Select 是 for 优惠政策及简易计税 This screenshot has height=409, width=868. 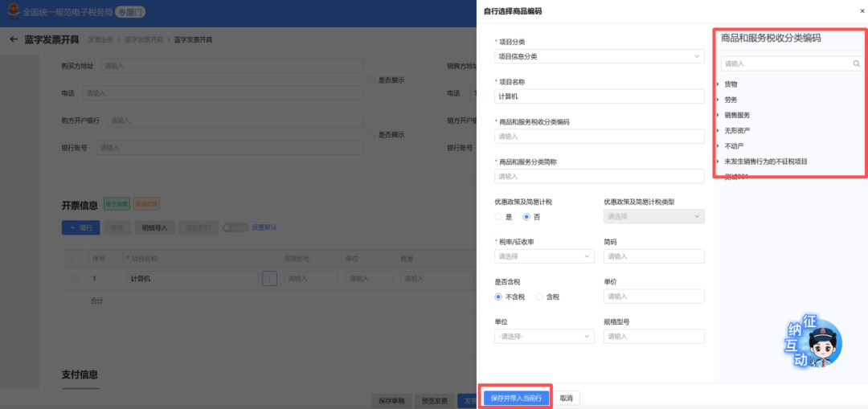(499, 217)
